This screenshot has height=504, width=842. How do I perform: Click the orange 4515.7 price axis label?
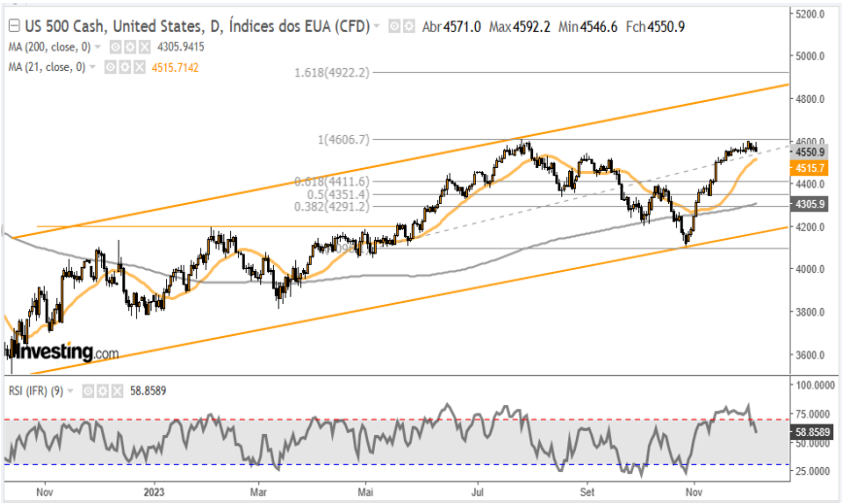(x=809, y=169)
